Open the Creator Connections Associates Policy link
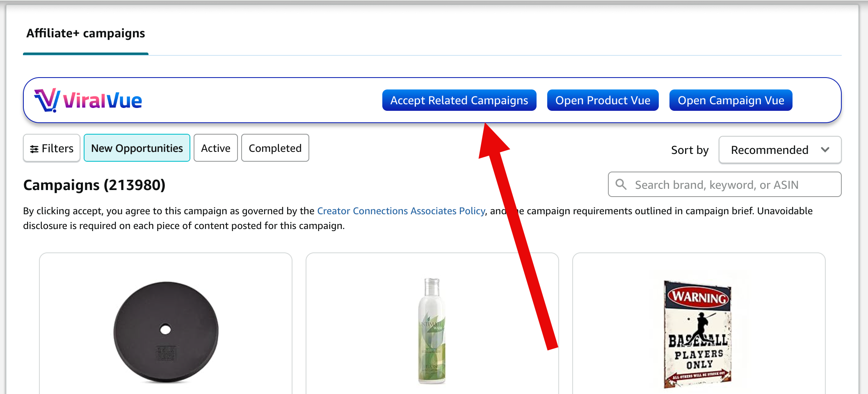The height and width of the screenshot is (394, 868). point(401,211)
